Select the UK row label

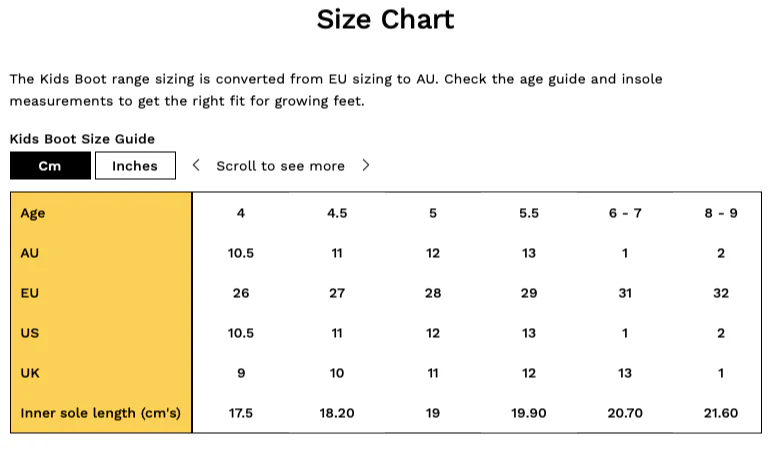point(30,373)
